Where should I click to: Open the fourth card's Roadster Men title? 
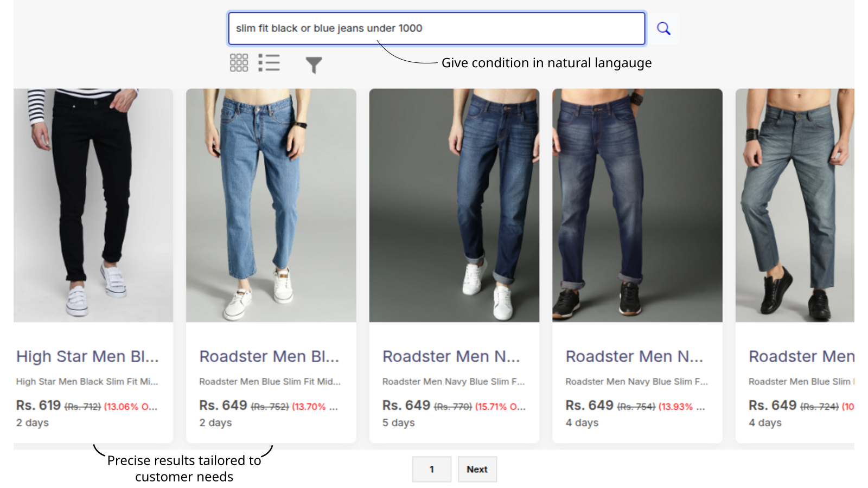coord(634,356)
